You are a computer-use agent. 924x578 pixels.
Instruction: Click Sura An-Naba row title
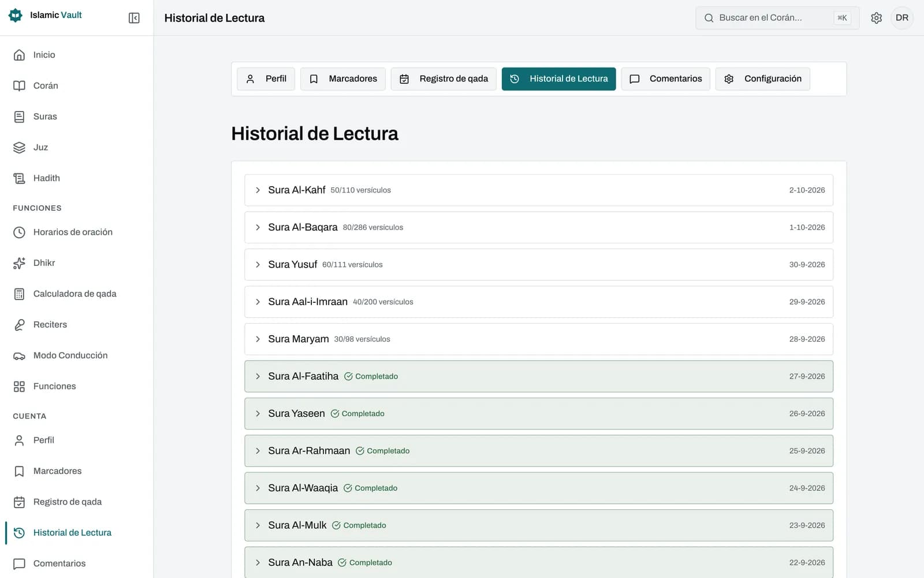(300, 562)
